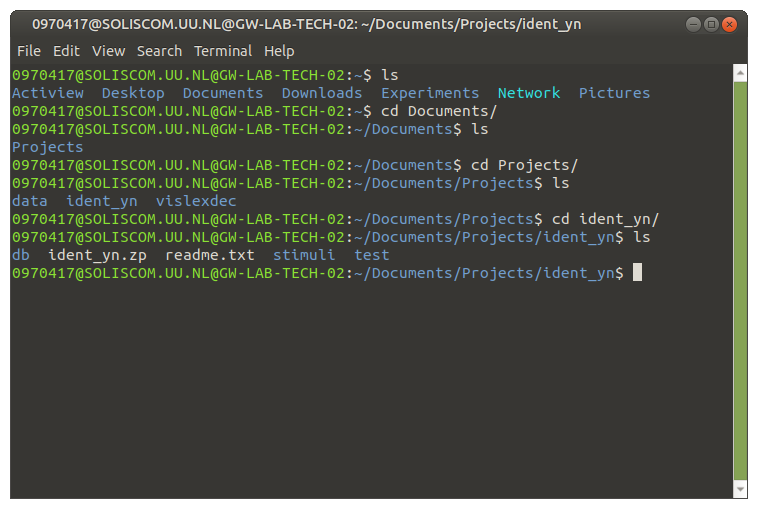Open the Terminal menu
Viewport: 758px width, 509px height.
click(x=222, y=51)
